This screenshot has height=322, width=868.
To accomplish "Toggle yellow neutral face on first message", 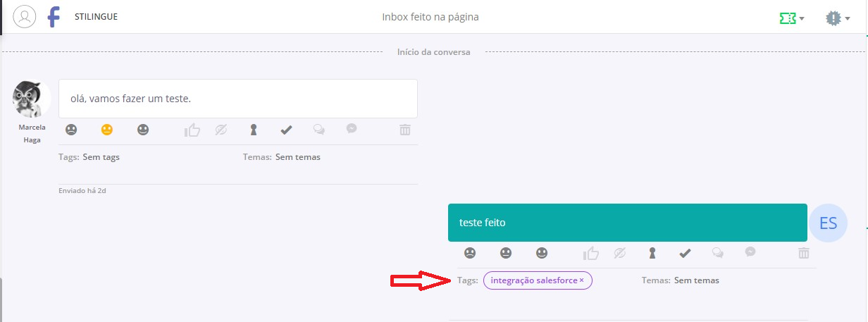I will click(x=107, y=130).
